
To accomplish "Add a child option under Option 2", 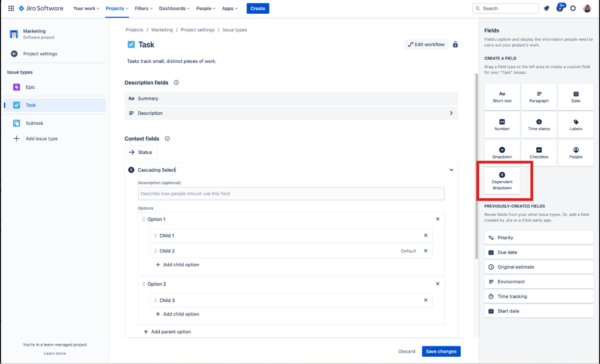I will tap(178, 314).
